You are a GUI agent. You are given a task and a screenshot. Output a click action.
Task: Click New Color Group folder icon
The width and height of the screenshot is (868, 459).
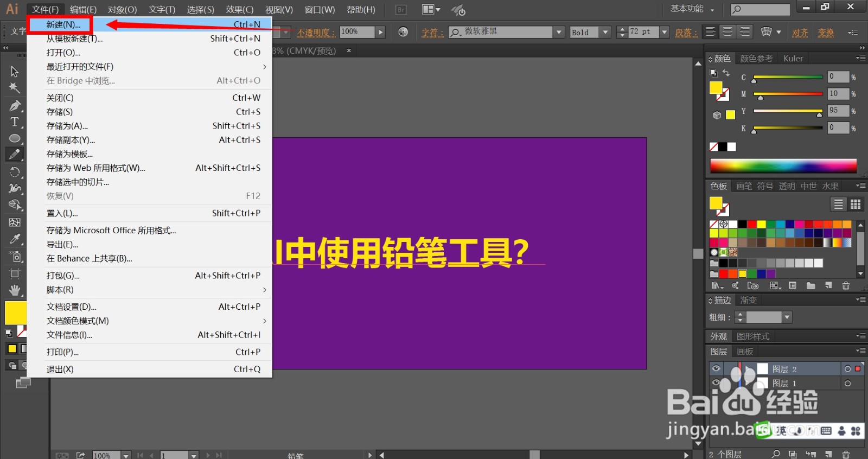811,286
